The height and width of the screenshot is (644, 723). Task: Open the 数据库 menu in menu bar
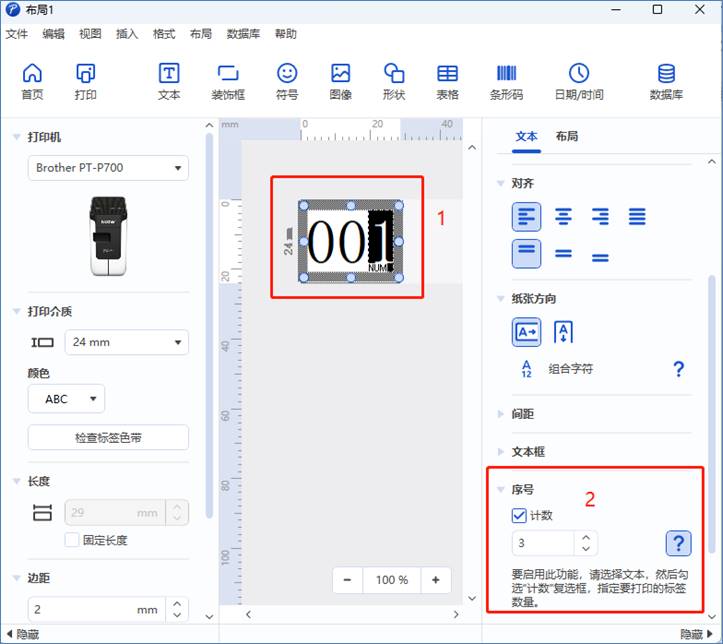click(243, 34)
